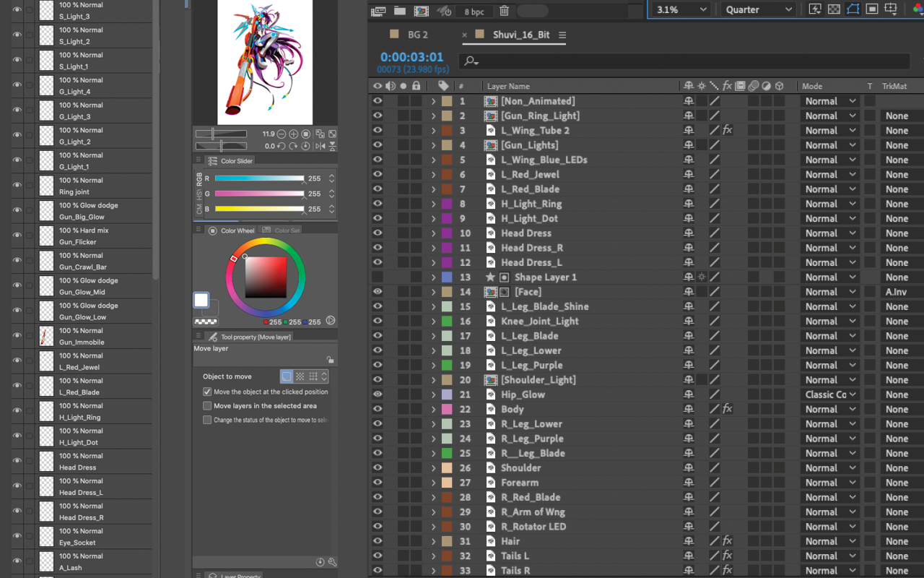
Task: Open grid and guide options icon
Action: click(891, 9)
